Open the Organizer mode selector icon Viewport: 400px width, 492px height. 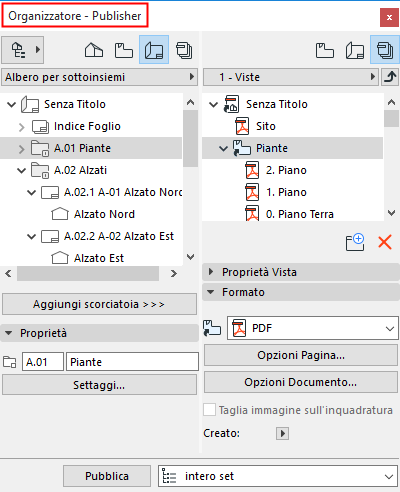pyautogui.click(x=22, y=50)
